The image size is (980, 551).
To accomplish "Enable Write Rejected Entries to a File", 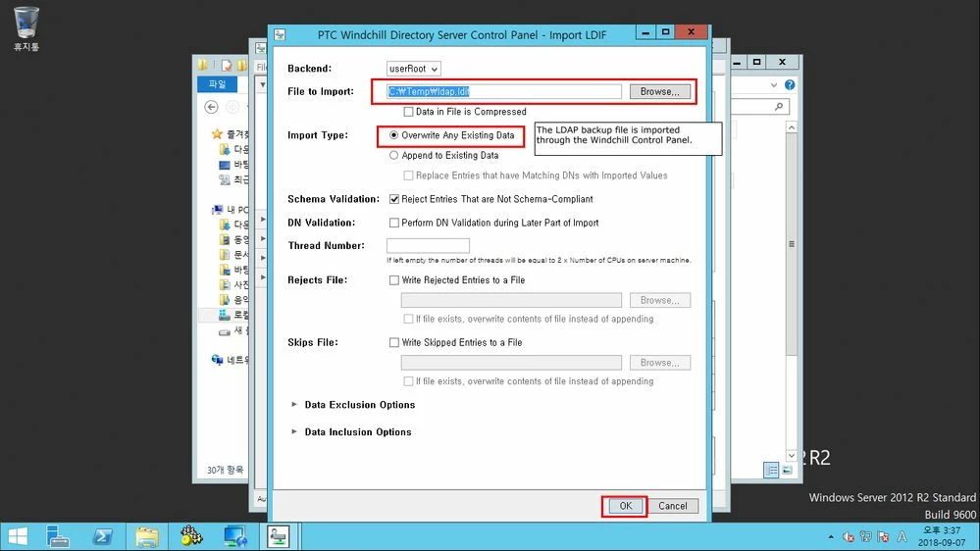I will [393, 279].
